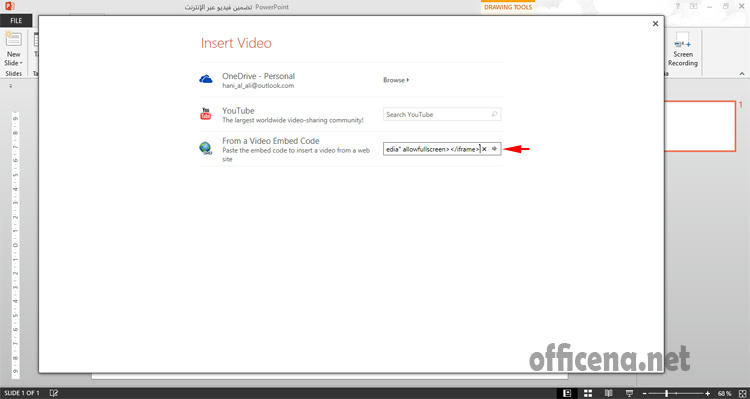This screenshot has width=750, height=399.
Task: Clear the embed code with the X icon
Action: pyautogui.click(x=484, y=149)
